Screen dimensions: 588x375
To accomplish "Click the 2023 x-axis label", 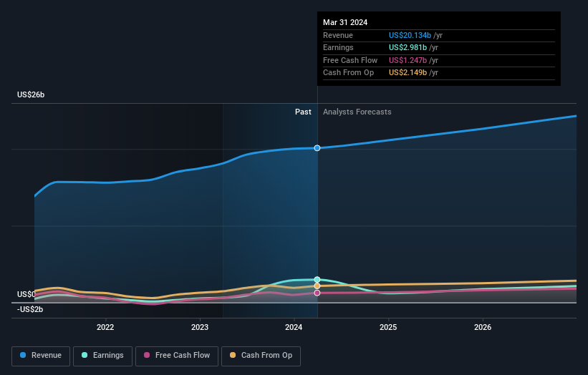I will point(200,327).
